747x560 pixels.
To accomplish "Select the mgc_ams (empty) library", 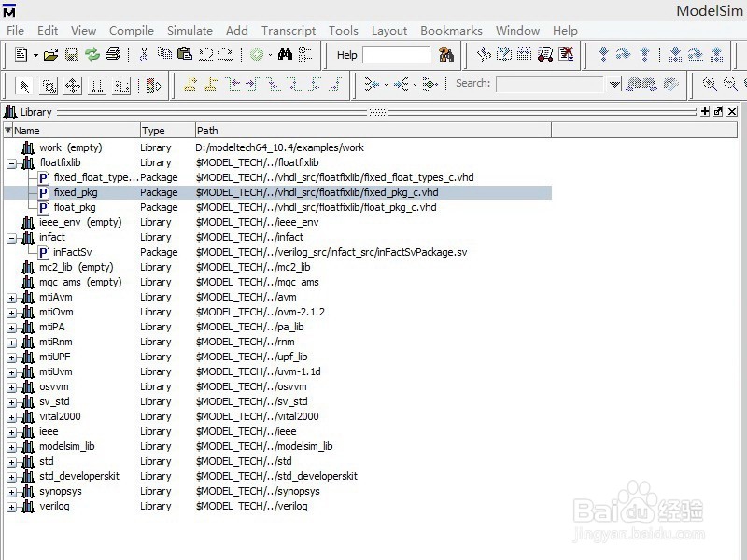I will [277, 282].
